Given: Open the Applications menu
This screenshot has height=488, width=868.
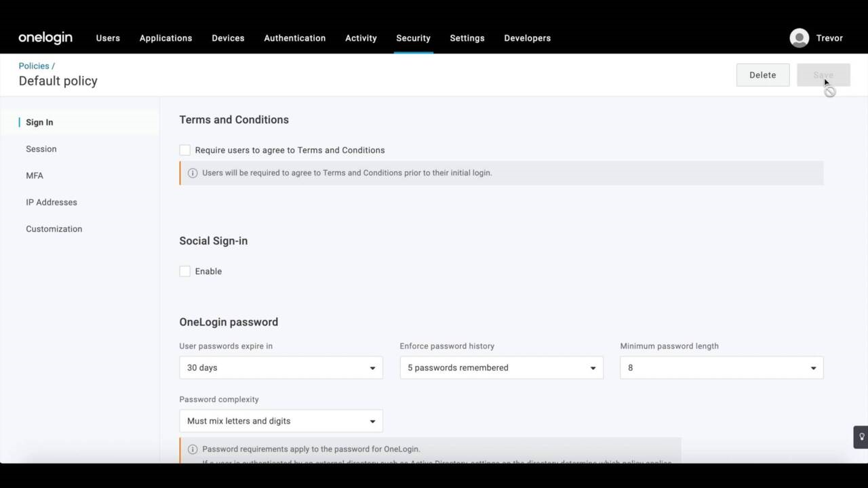Looking at the screenshot, I should coord(165,38).
